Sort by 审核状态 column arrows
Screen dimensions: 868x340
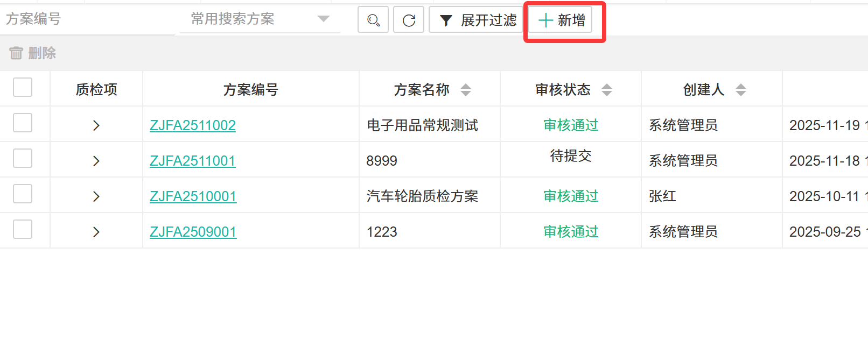(x=607, y=90)
